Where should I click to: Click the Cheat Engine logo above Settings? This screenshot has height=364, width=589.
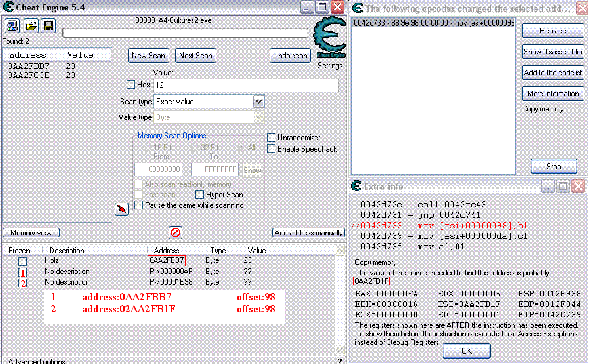coord(329,37)
